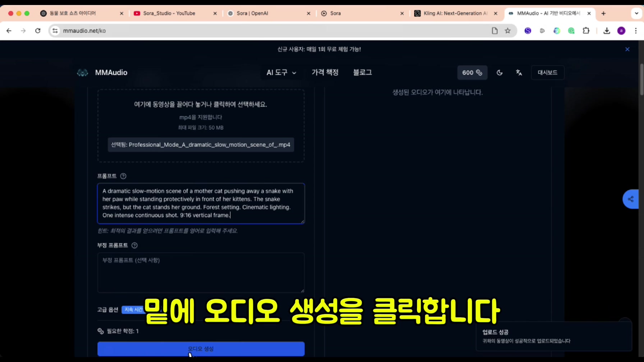Reload the page
This screenshot has width=644, height=362.
(x=38, y=31)
